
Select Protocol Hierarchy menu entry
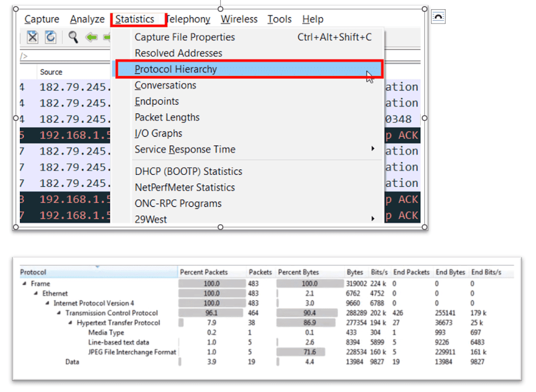tap(249, 70)
